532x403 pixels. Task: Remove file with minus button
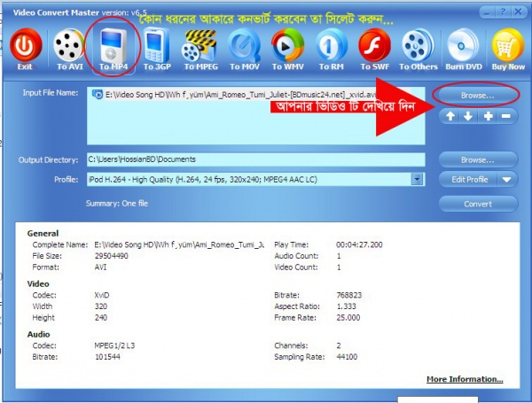pyautogui.click(x=506, y=116)
